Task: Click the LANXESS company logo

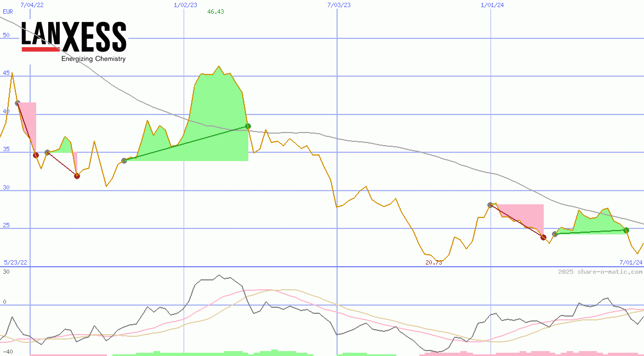Action: [x=74, y=42]
